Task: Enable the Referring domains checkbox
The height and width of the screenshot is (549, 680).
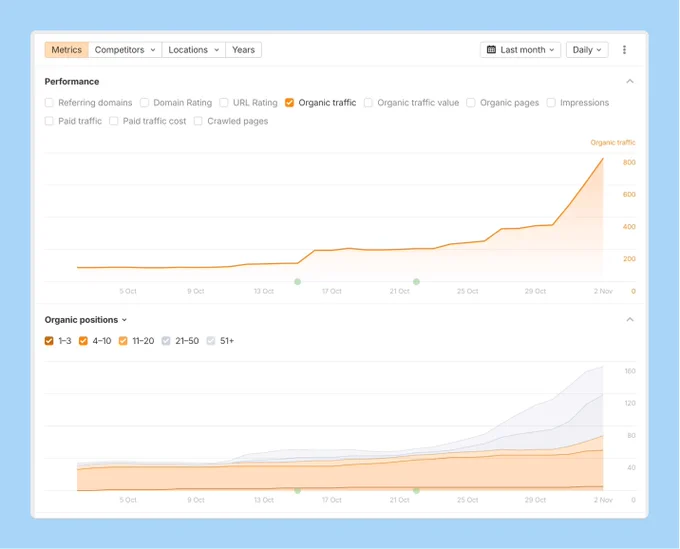Action: pyautogui.click(x=49, y=103)
